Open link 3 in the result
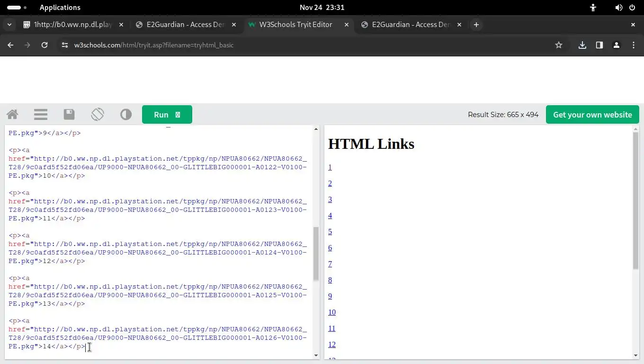 pos(330,200)
